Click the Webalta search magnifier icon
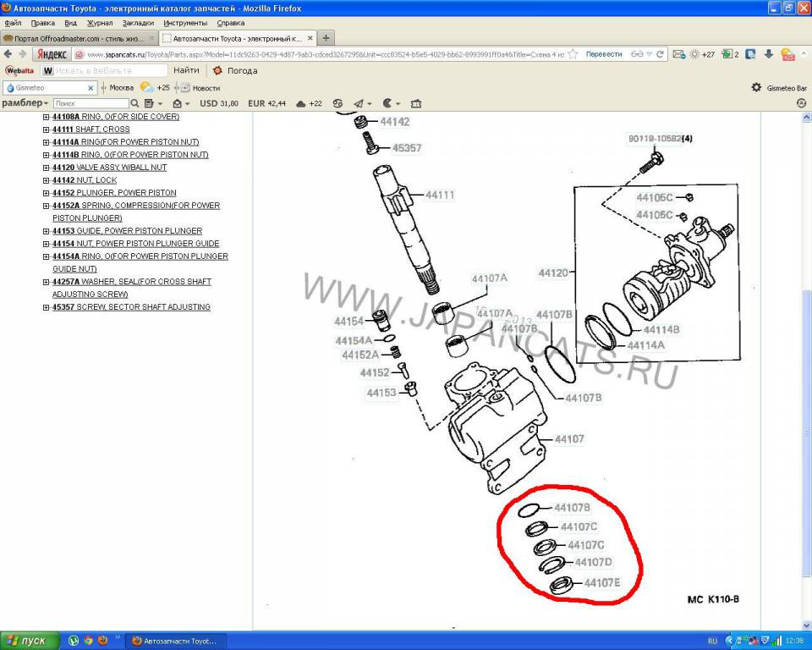This screenshot has width=812, height=650. point(48,71)
